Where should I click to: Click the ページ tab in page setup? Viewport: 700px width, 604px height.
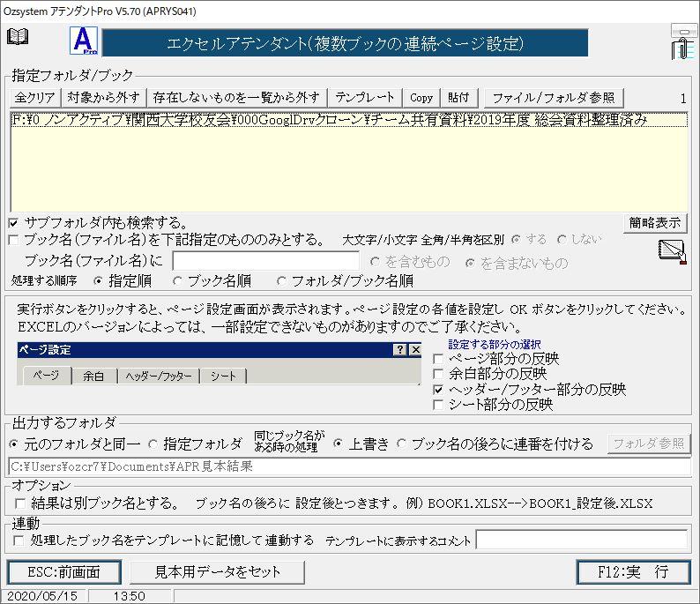pos(46,376)
